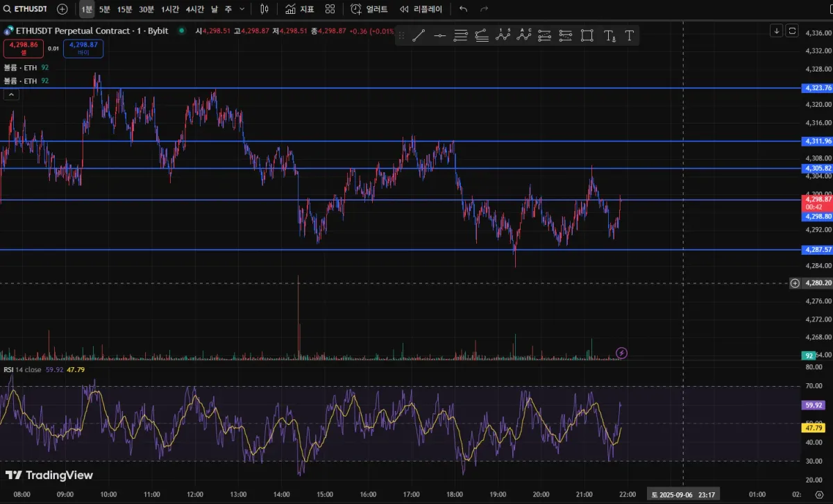Select the rectangle shape tool
The image size is (833, 504).
[x=587, y=35]
